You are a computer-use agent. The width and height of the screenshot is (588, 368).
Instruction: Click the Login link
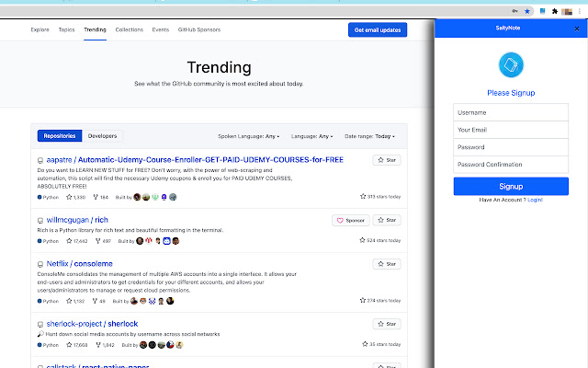click(534, 200)
